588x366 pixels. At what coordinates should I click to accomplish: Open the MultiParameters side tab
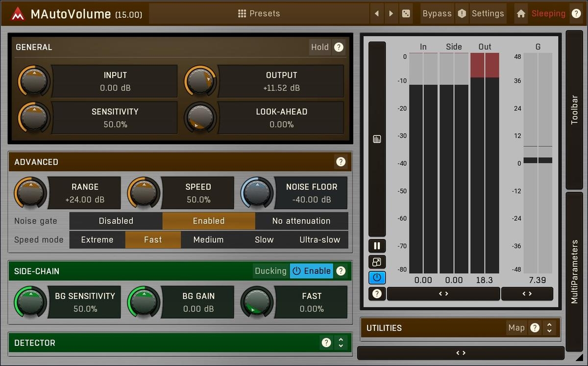pos(574,271)
